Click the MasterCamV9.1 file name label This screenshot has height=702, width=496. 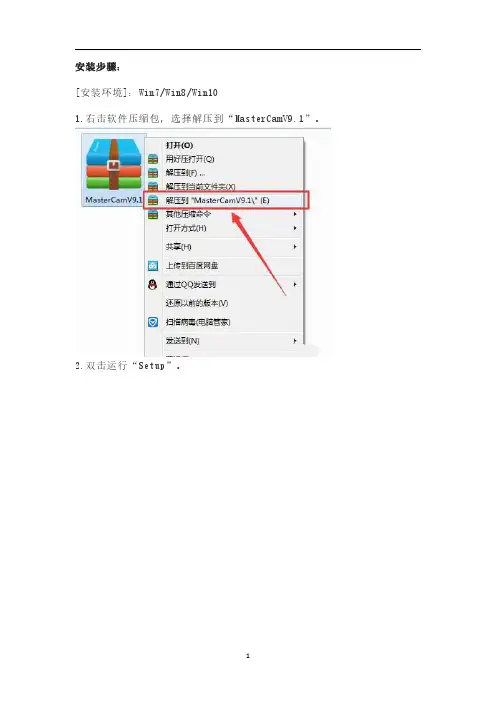[x=114, y=200]
